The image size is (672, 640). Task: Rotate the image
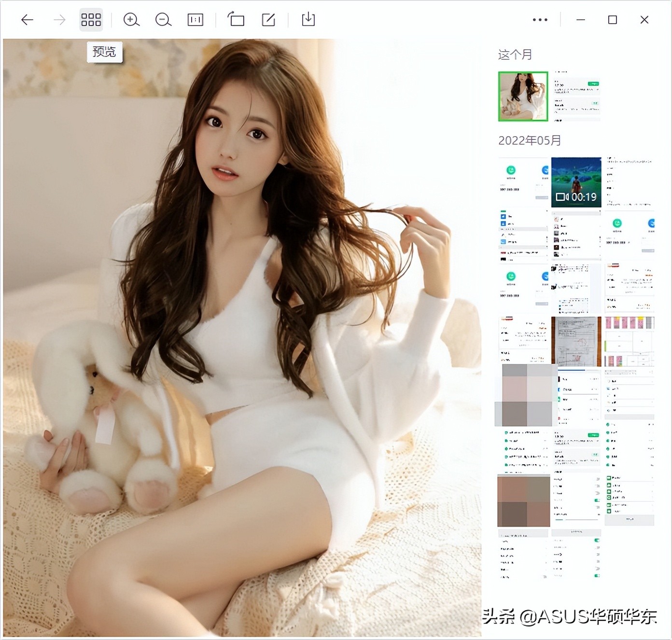pos(236,20)
